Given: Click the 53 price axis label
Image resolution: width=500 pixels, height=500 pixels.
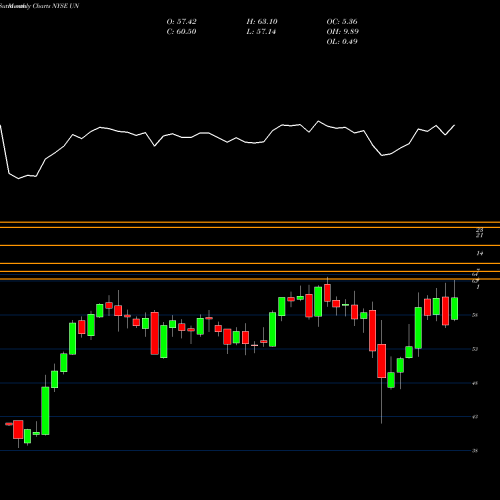Looking at the screenshot, I should (x=475, y=349).
